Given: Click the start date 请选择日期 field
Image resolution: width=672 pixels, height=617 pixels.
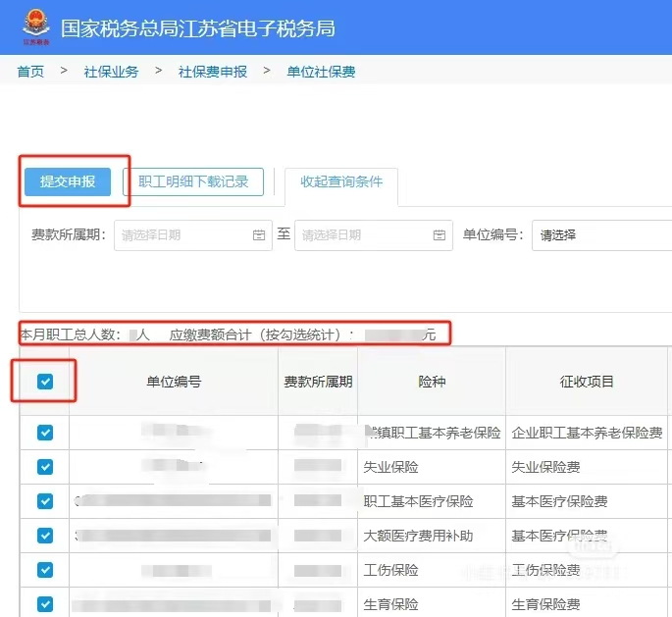Looking at the screenshot, I should [193, 235].
